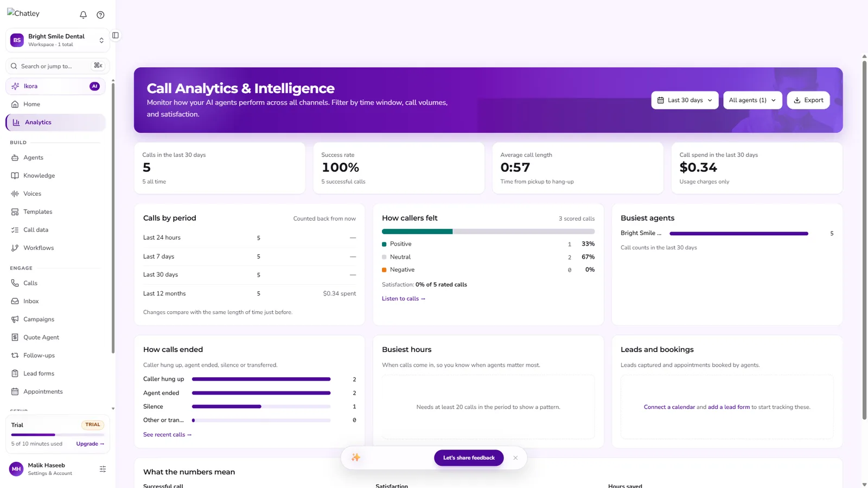The width and height of the screenshot is (868, 488).
Task: Click the Appointments calendar icon
Action: pos(15,391)
